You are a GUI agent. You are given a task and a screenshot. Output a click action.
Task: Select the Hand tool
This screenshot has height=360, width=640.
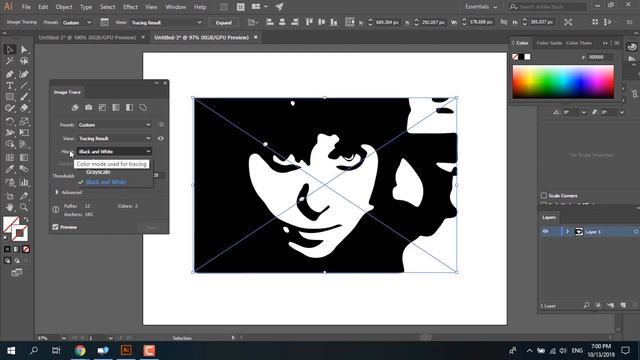click(x=10, y=207)
